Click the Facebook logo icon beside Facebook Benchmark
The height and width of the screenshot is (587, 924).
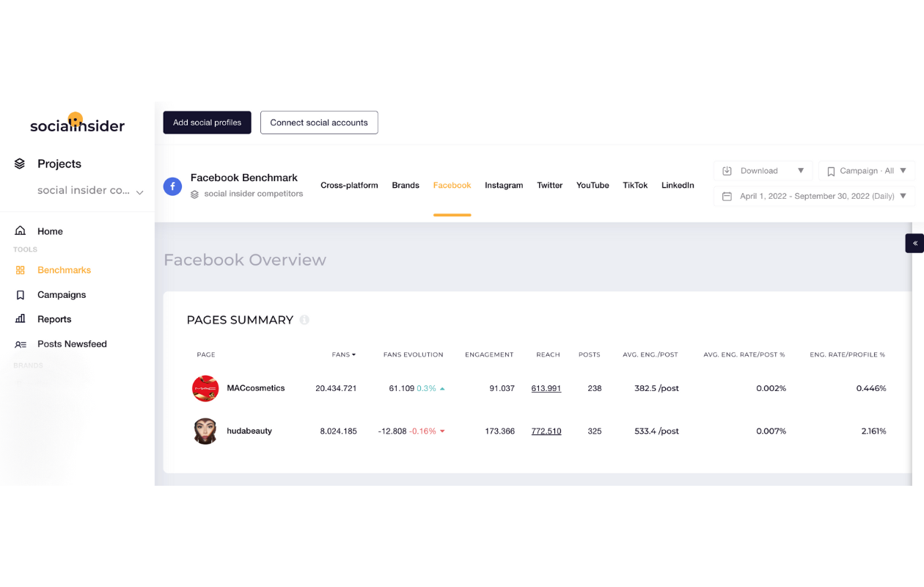tap(172, 186)
